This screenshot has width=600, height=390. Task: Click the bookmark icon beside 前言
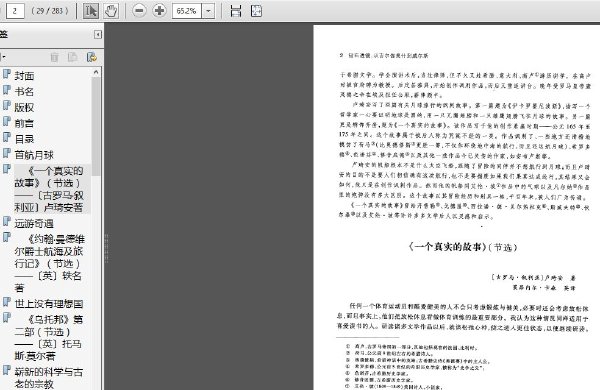[7, 121]
